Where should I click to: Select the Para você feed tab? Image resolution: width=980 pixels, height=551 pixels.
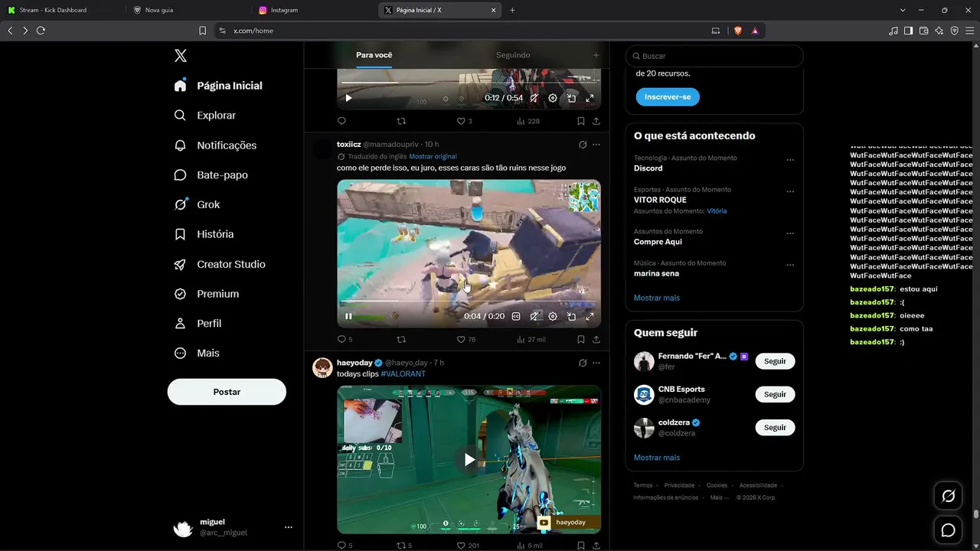point(374,55)
